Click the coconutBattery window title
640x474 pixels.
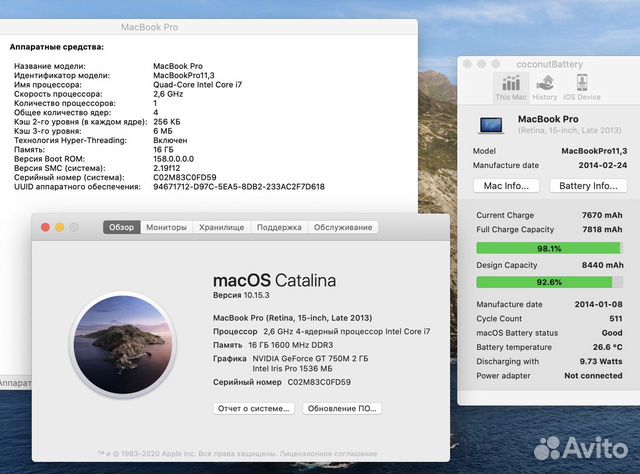549,64
